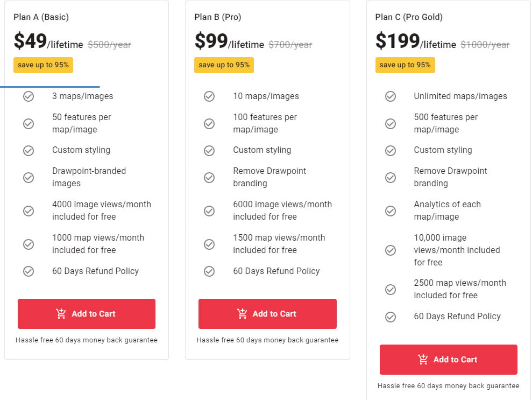
Task: Add Plan B (Pro) to cart
Action: tap(267, 314)
